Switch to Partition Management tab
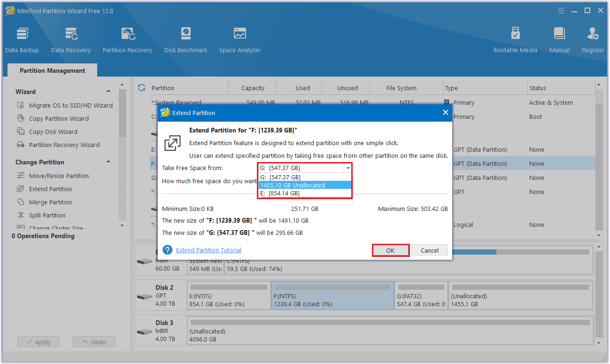 53,70
